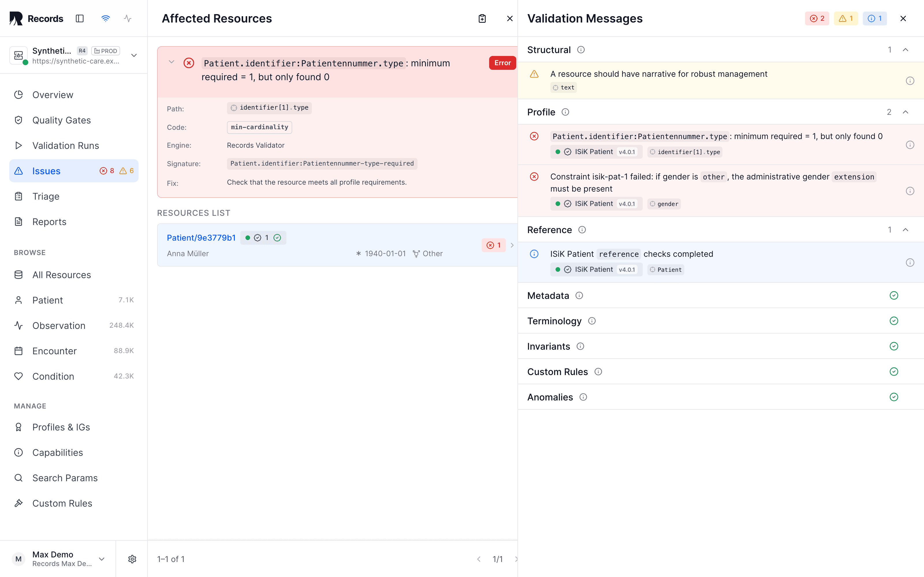The width and height of the screenshot is (924, 577).
Task: Collapse the Profile section chevron
Action: [x=905, y=112]
